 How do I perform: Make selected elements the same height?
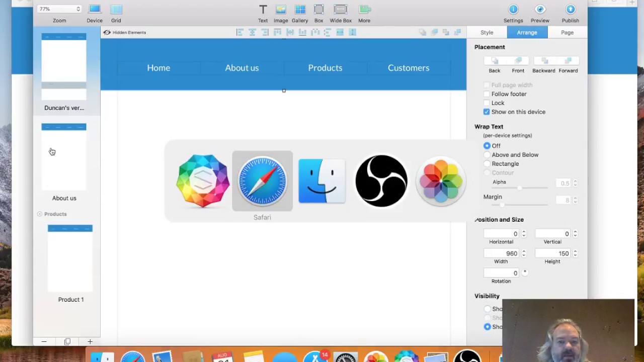[x=352, y=32]
